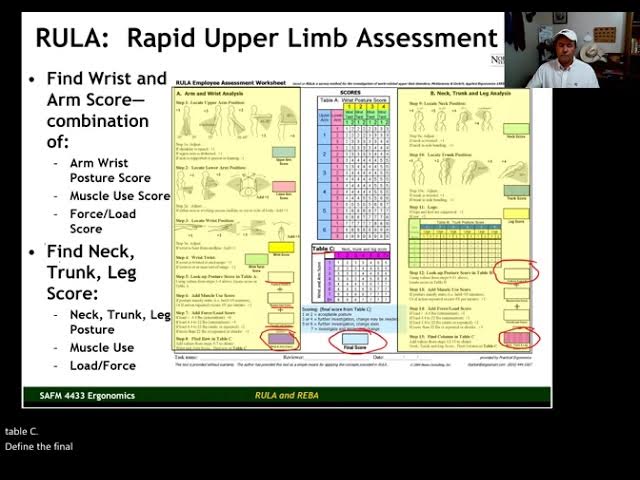The height and width of the screenshot is (480, 640).
Task: Click 'SAFM 4433 Ergonomics' in the footer
Action: point(87,396)
